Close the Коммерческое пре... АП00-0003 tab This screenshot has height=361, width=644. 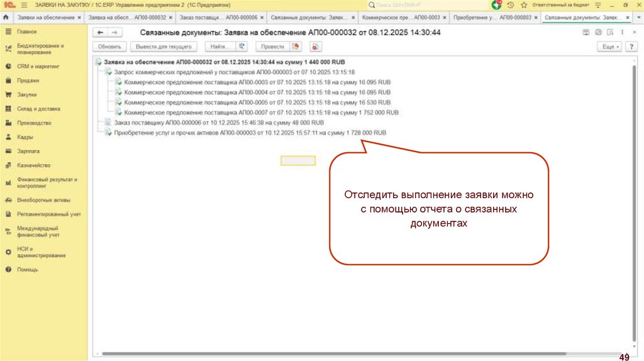tap(445, 18)
